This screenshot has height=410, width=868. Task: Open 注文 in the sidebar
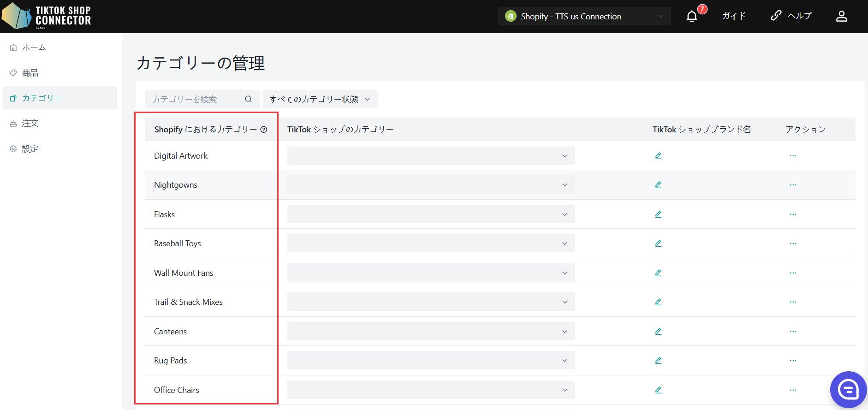click(x=60, y=123)
